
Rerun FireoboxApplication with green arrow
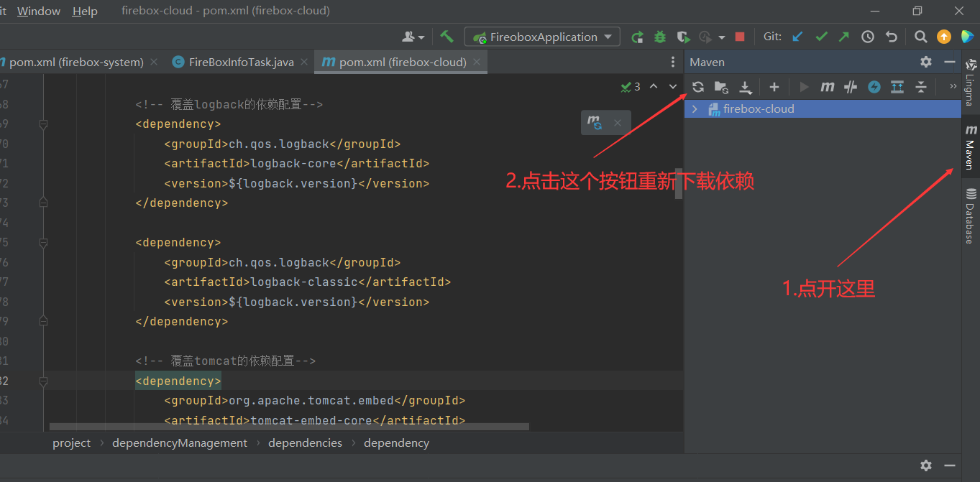click(637, 37)
